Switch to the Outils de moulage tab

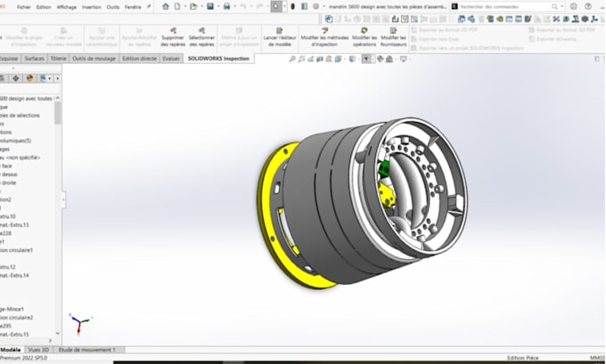click(x=94, y=59)
